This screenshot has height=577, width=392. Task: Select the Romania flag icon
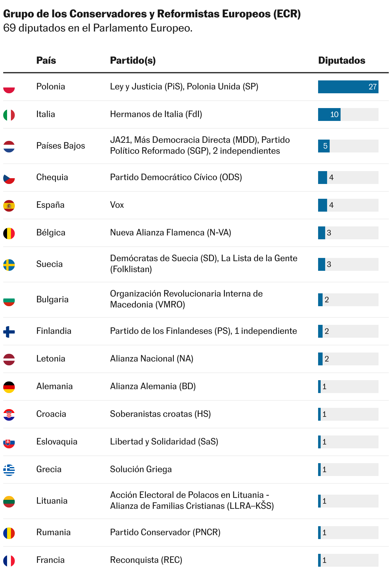pyautogui.click(x=9, y=533)
